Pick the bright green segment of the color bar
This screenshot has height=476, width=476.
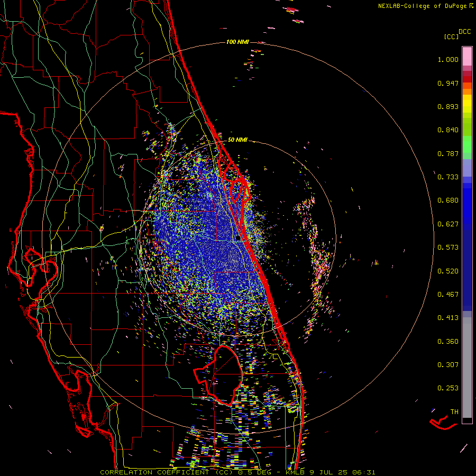click(467, 144)
